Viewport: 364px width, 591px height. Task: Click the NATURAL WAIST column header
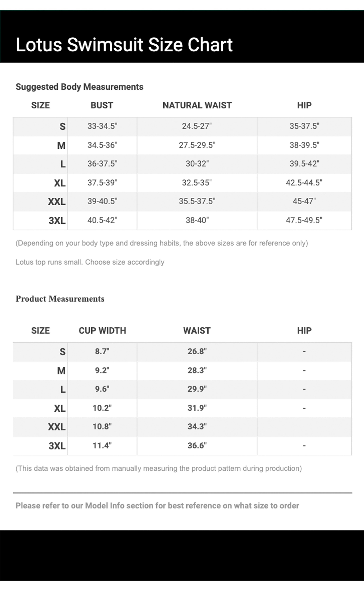(x=197, y=105)
